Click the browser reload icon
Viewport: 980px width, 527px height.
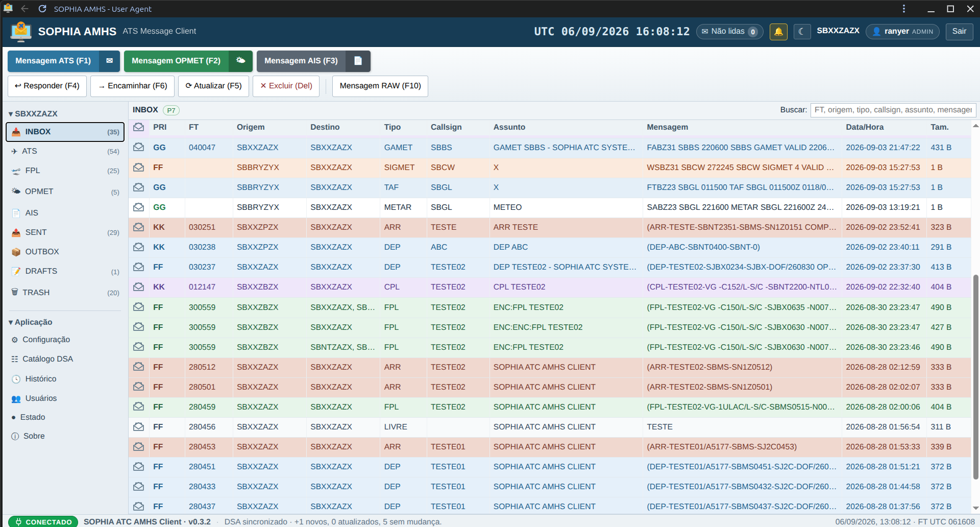point(42,9)
